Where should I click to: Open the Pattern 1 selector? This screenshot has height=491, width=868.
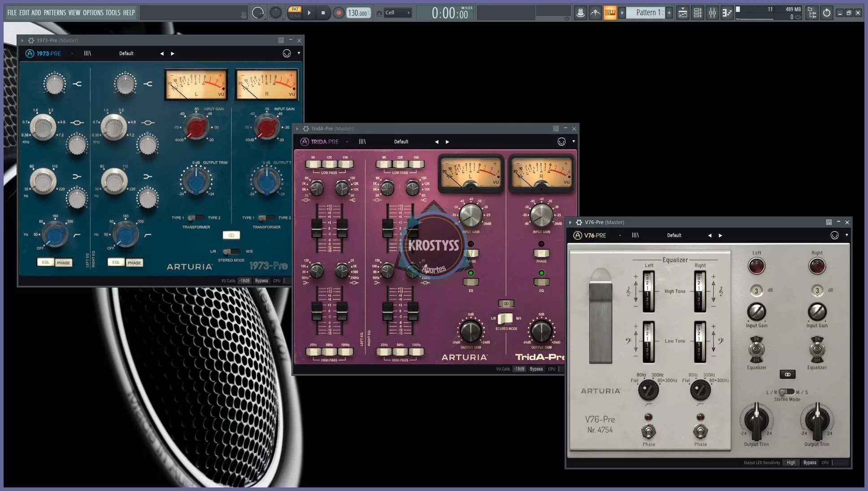(646, 13)
